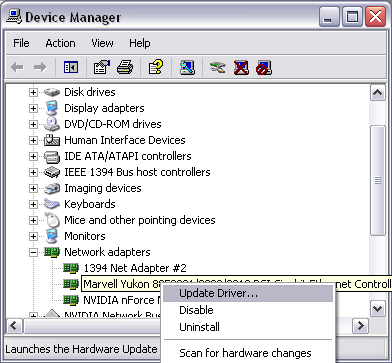The height and width of the screenshot is (363, 392).
Task: Select the Keyboards label
Action: (x=90, y=204)
